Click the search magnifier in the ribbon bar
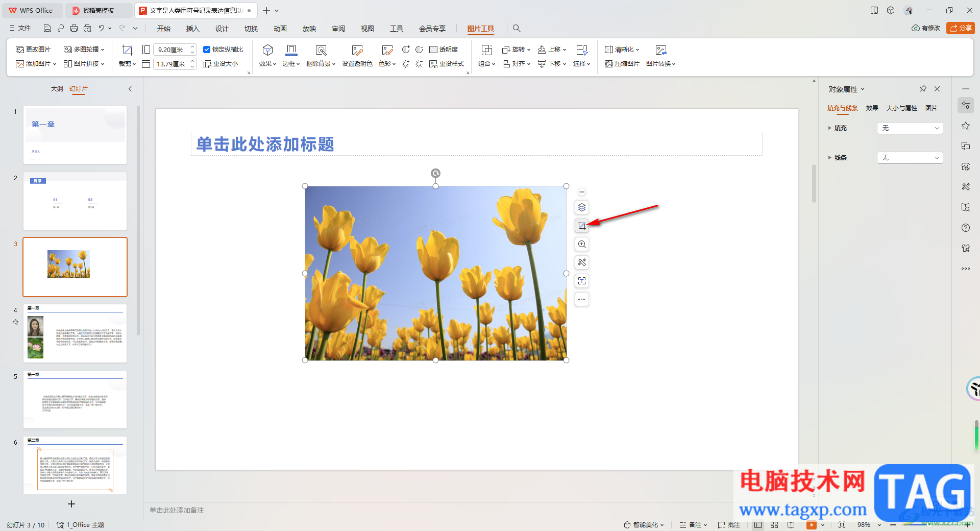This screenshot has width=980, height=531. [x=517, y=29]
